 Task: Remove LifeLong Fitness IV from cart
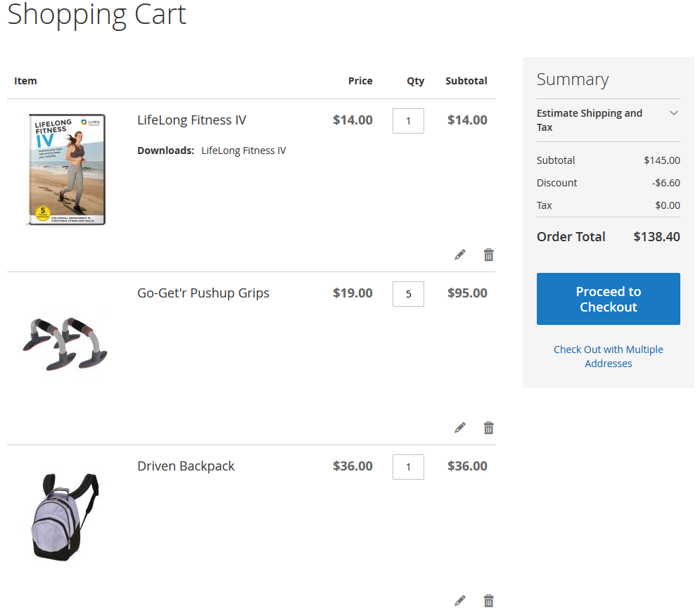[x=489, y=255]
